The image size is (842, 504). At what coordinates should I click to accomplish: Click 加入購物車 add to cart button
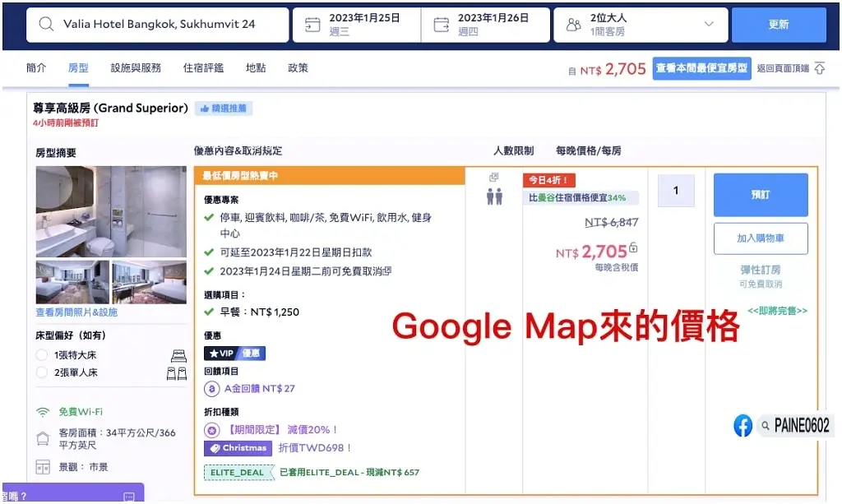tap(761, 238)
